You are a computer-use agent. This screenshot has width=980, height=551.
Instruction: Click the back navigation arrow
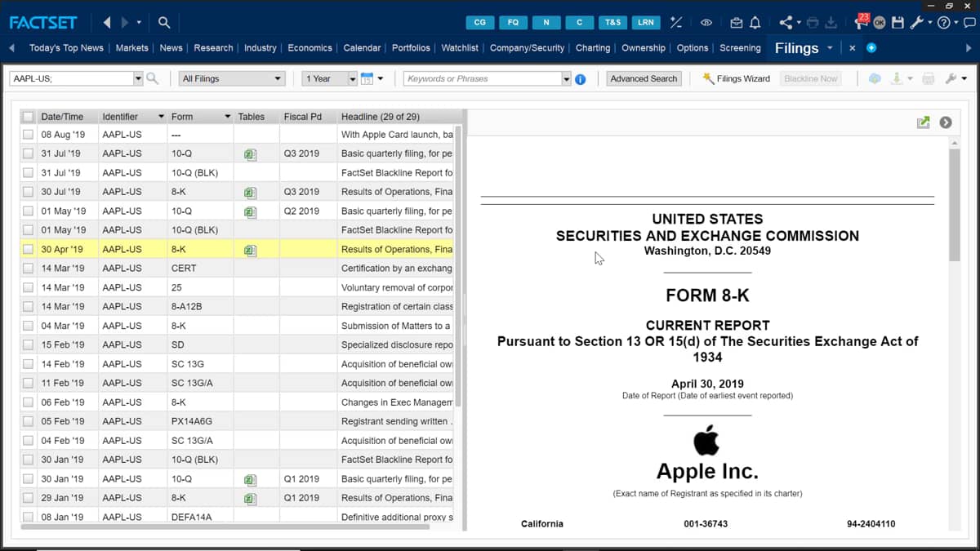[x=108, y=22]
